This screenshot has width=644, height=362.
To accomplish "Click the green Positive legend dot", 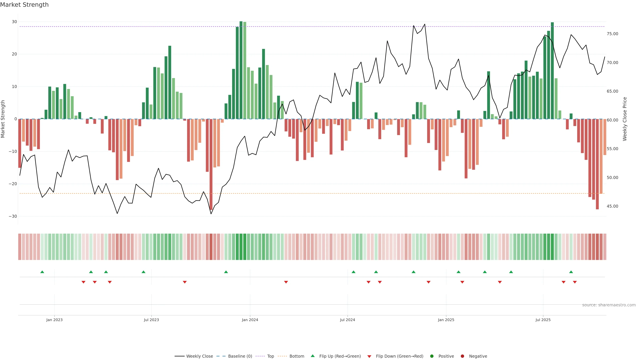I will [x=432, y=356].
